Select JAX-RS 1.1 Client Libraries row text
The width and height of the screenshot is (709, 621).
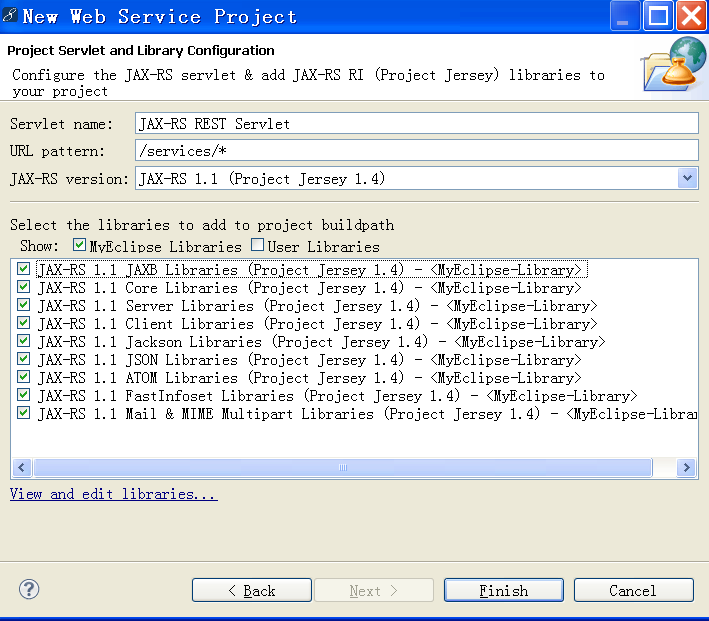317,324
